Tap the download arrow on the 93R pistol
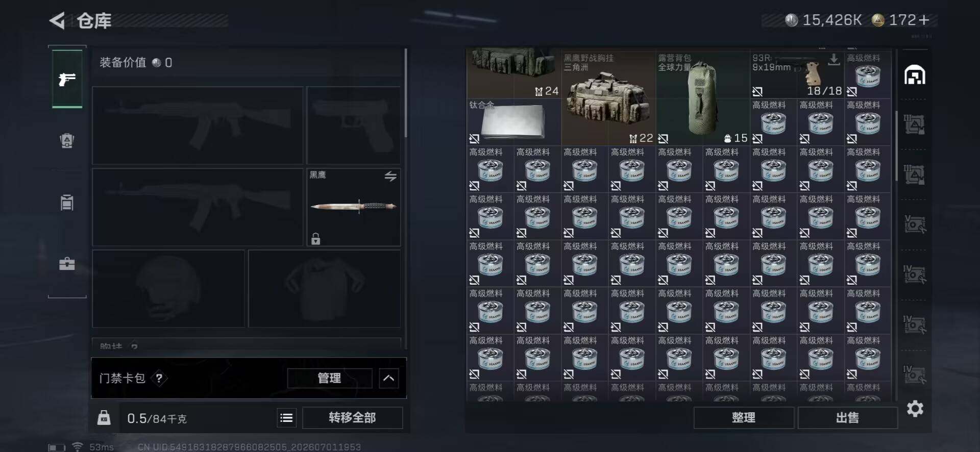 (834, 60)
